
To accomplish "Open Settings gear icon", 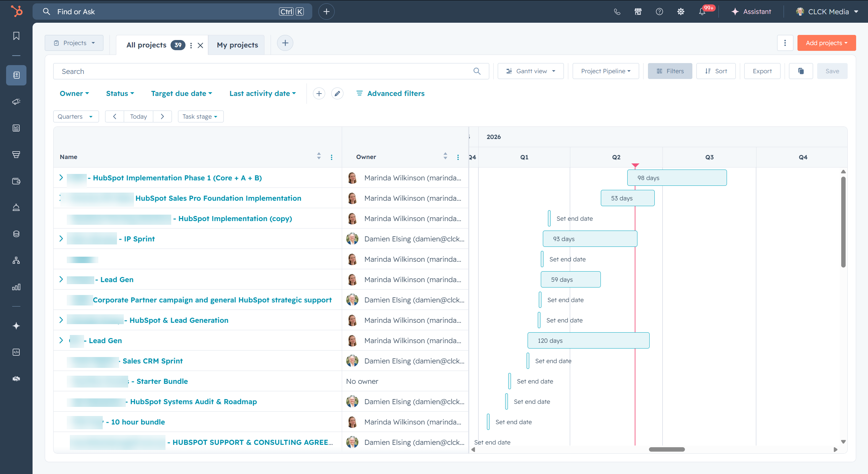I will pos(681,12).
